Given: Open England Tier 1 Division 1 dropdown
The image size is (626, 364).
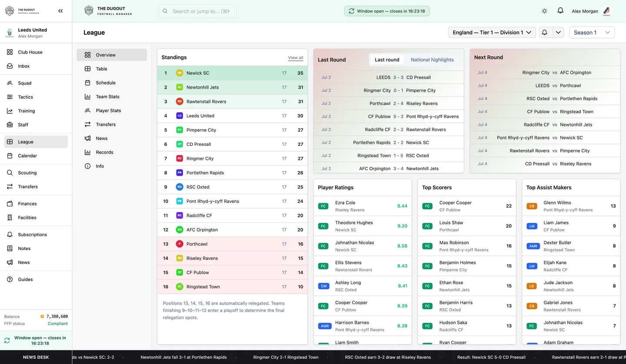Looking at the screenshot, I should [492, 33].
